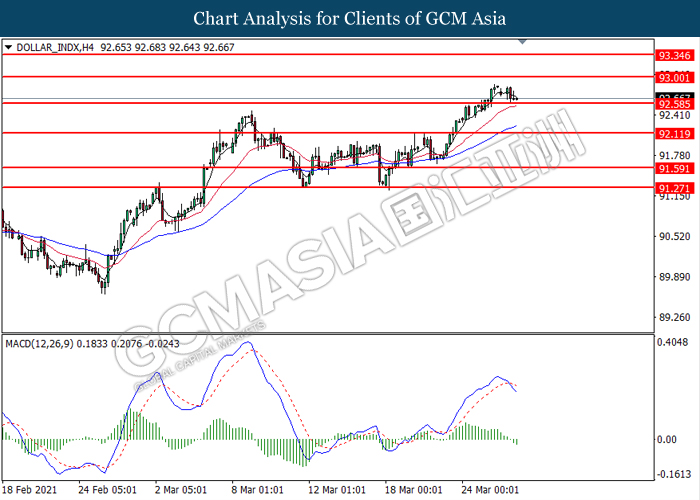The image size is (700, 500).
Task: Select the 91.271 red price label
Action: [670, 187]
